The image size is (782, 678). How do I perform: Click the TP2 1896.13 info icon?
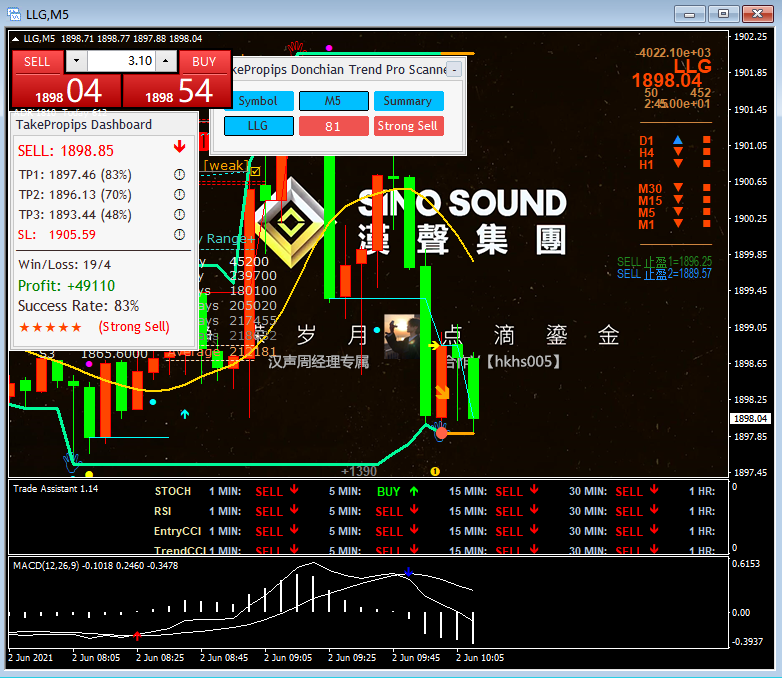pos(180,195)
